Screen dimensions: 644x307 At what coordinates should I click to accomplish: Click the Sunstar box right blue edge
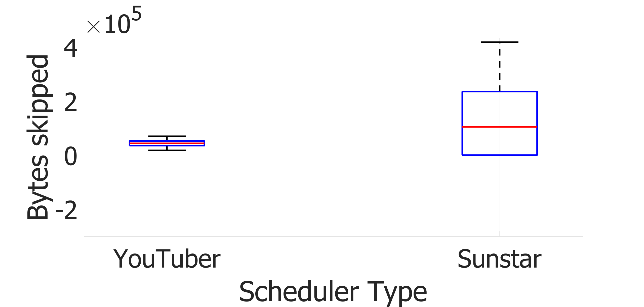coord(537,123)
